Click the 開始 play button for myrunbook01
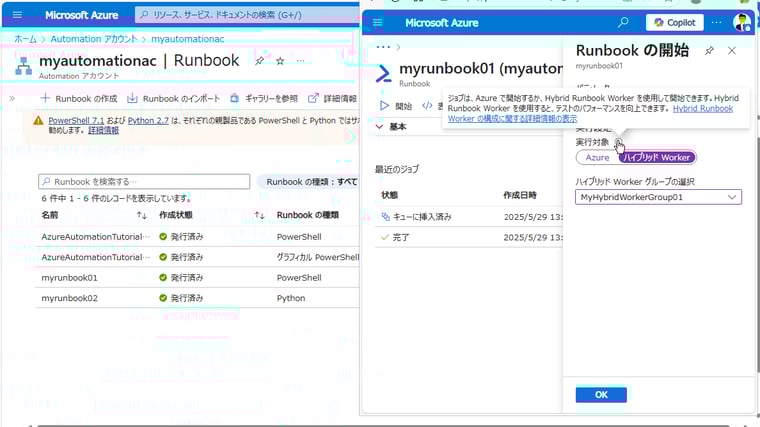 pyautogui.click(x=396, y=106)
